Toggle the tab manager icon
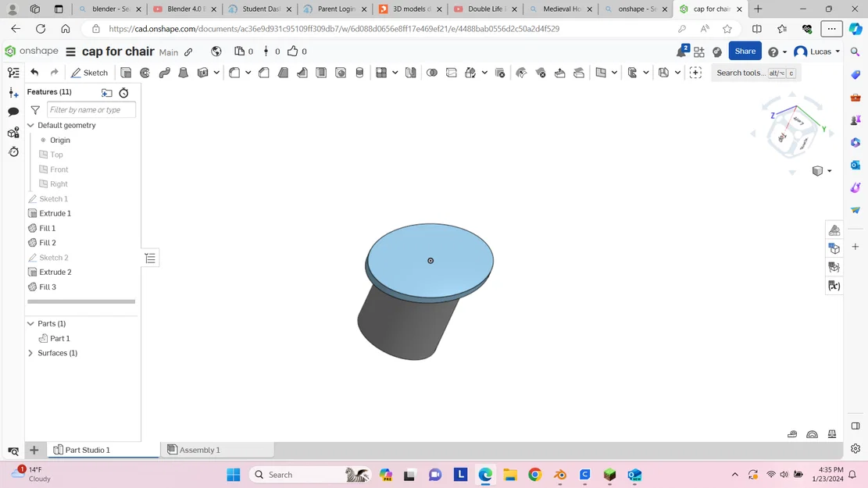This screenshot has width=868, height=488. click(x=13, y=451)
